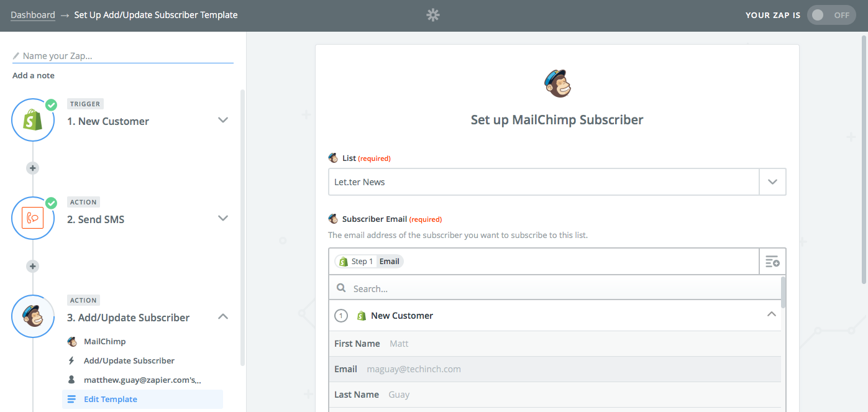This screenshot has height=412, width=868.
Task: Click Add a note
Action: pyautogui.click(x=34, y=75)
